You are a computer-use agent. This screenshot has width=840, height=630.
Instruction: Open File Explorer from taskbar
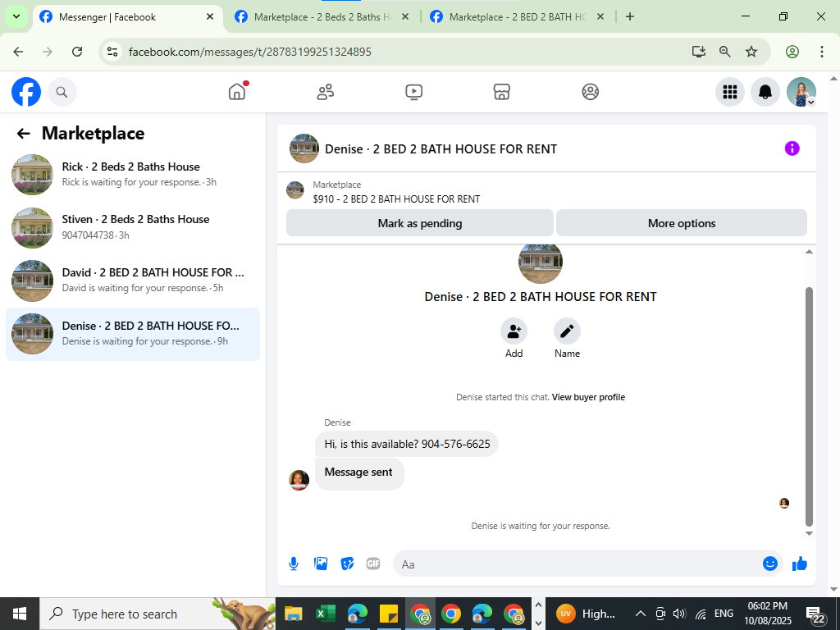click(293, 614)
